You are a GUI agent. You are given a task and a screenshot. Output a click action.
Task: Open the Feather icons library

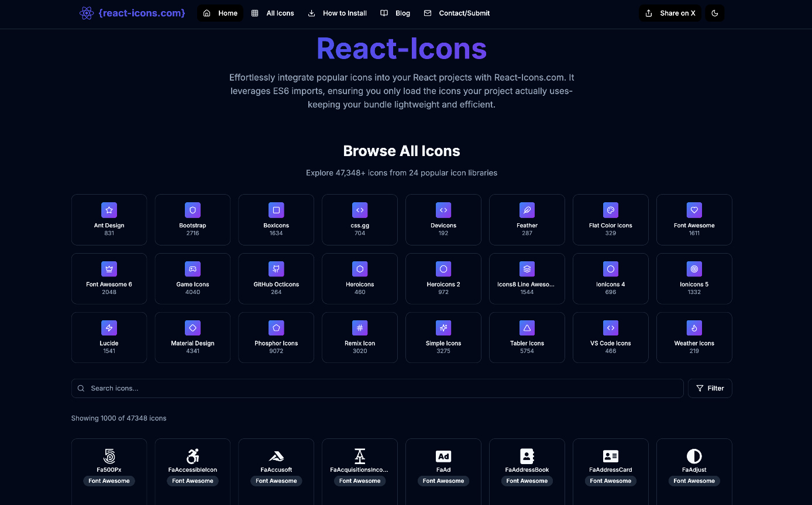point(527,220)
